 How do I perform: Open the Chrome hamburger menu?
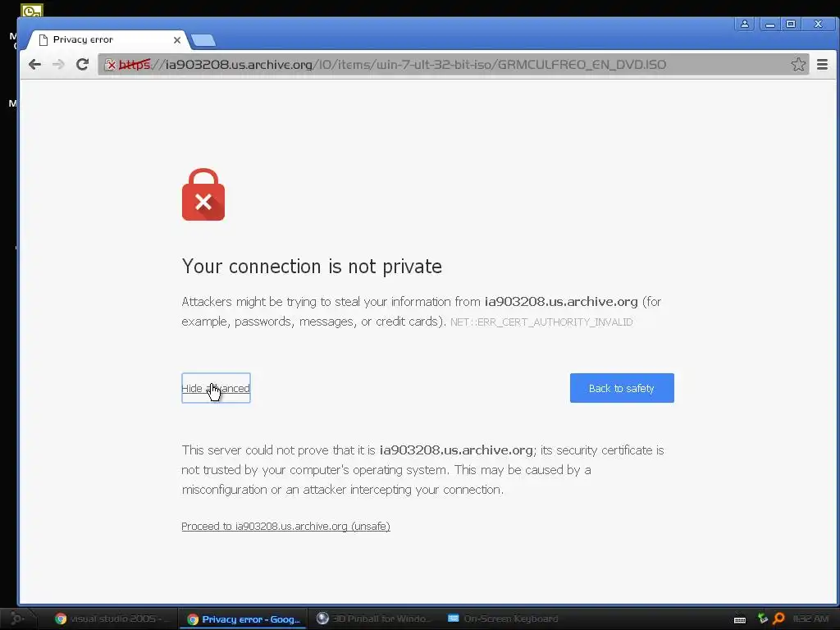coord(822,64)
